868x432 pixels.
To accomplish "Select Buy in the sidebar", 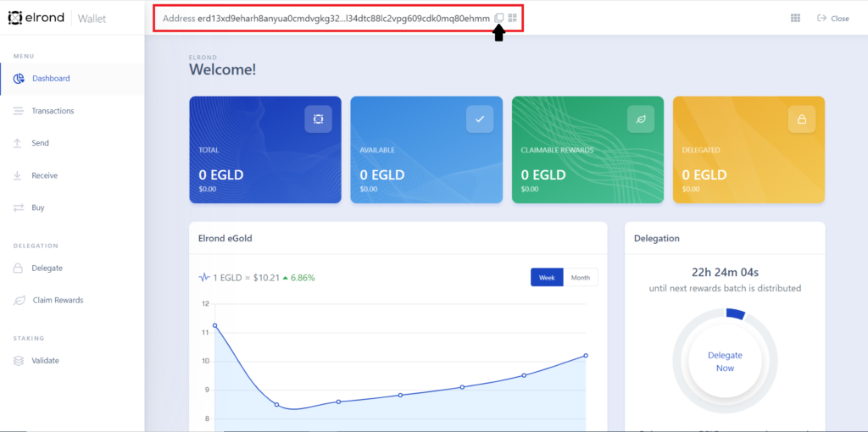I will [x=72, y=208].
